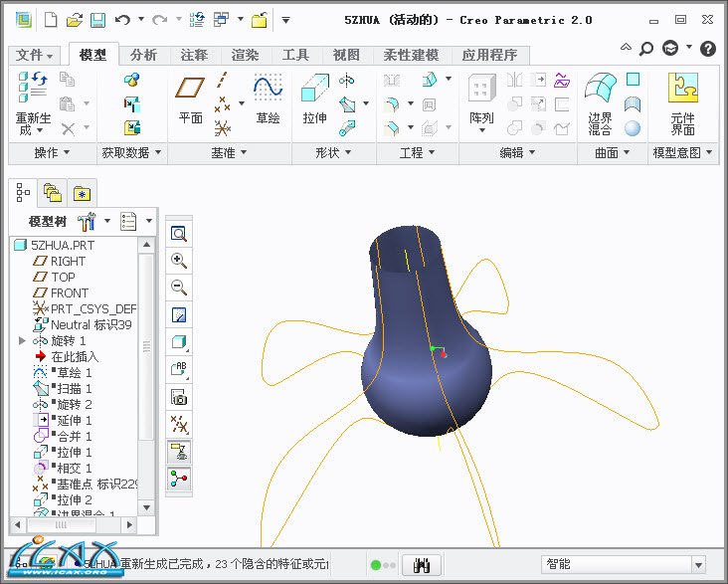
Task: Open the smart (智能) selection filter dropdown
Action: [x=698, y=565]
